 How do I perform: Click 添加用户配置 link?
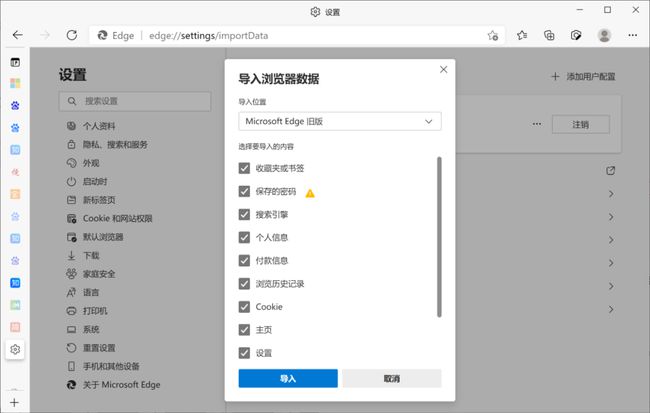click(x=583, y=77)
